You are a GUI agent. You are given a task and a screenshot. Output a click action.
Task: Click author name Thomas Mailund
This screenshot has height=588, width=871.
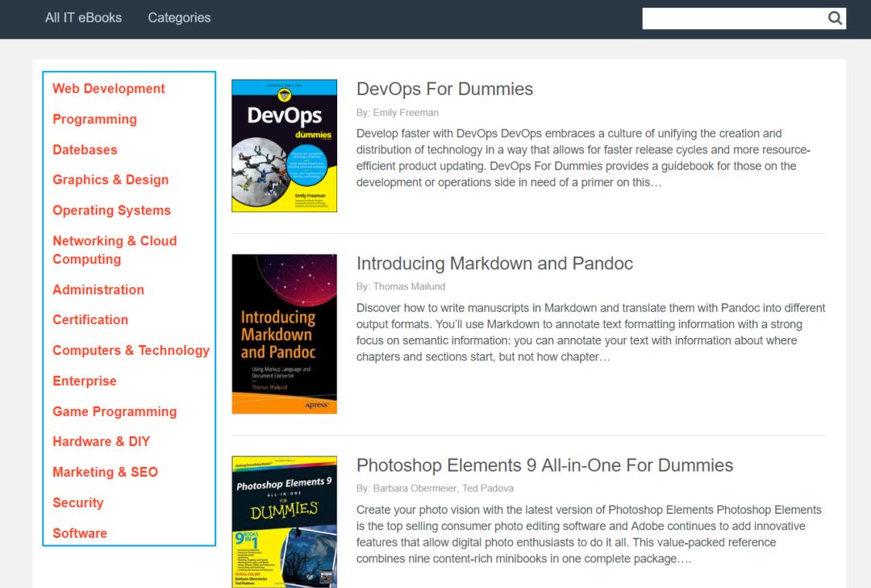(409, 287)
